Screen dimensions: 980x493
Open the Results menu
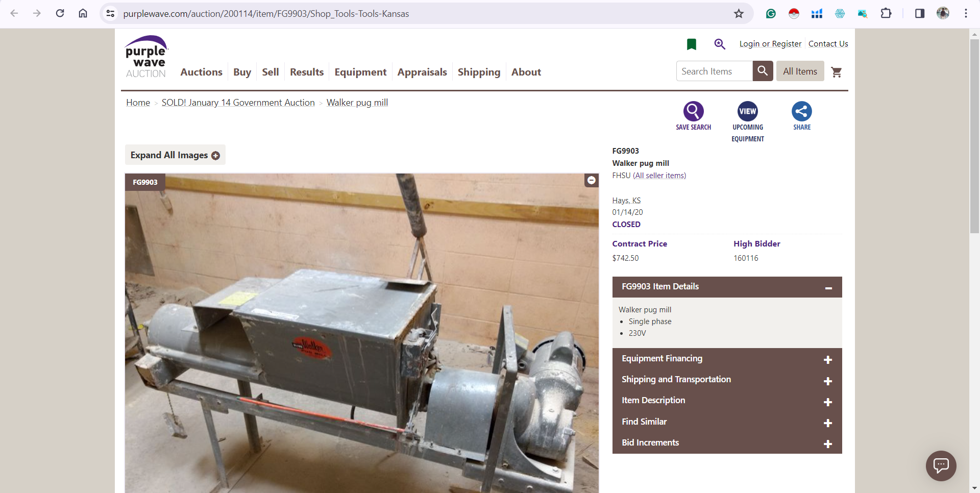307,72
